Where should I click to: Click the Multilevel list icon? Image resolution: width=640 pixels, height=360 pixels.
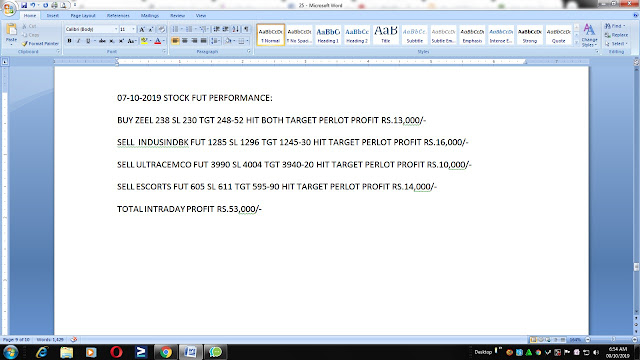pyautogui.click(x=203, y=29)
